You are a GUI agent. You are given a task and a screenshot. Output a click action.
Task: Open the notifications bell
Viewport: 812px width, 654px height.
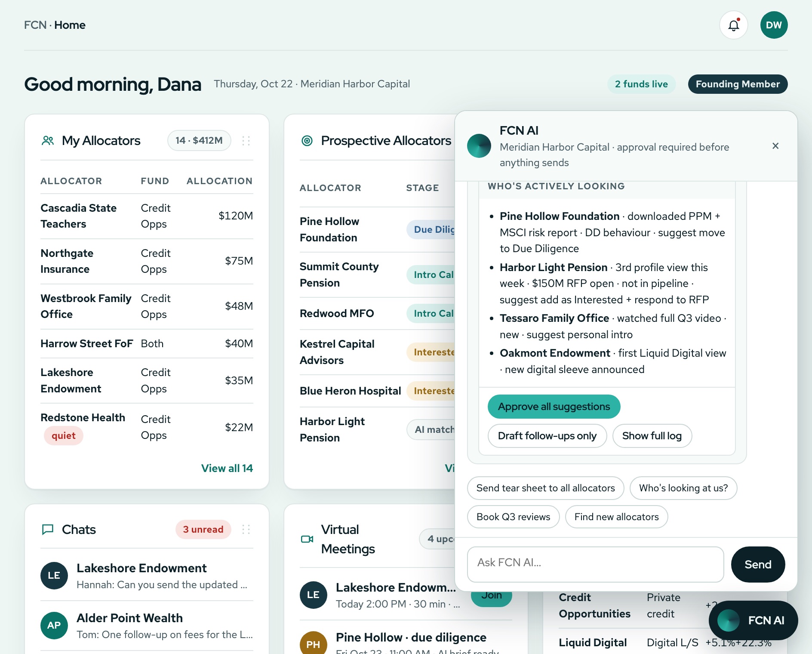734,25
